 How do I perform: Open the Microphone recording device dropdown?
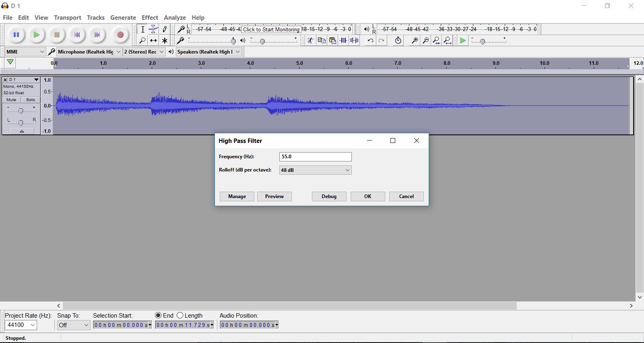tap(89, 52)
